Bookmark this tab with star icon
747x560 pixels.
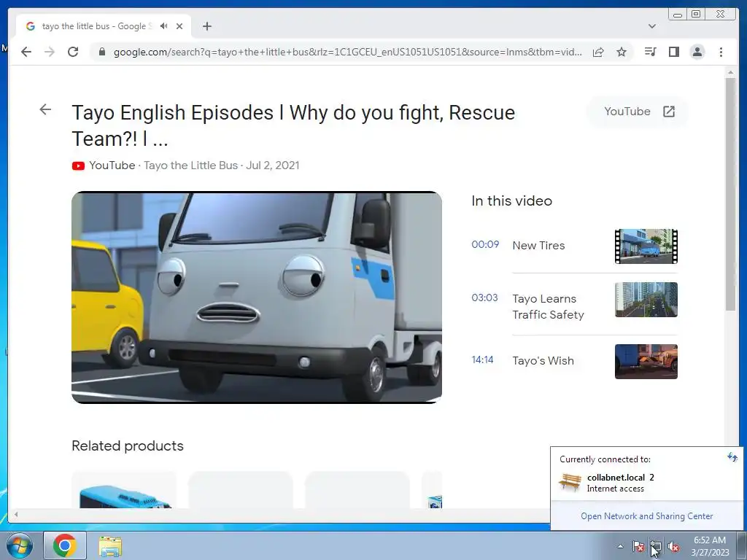tap(622, 52)
